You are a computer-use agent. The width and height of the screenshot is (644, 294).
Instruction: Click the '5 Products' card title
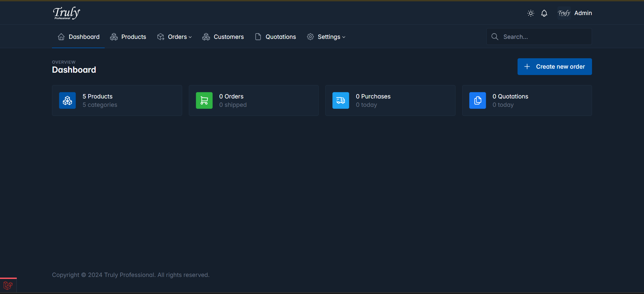pyautogui.click(x=98, y=96)
